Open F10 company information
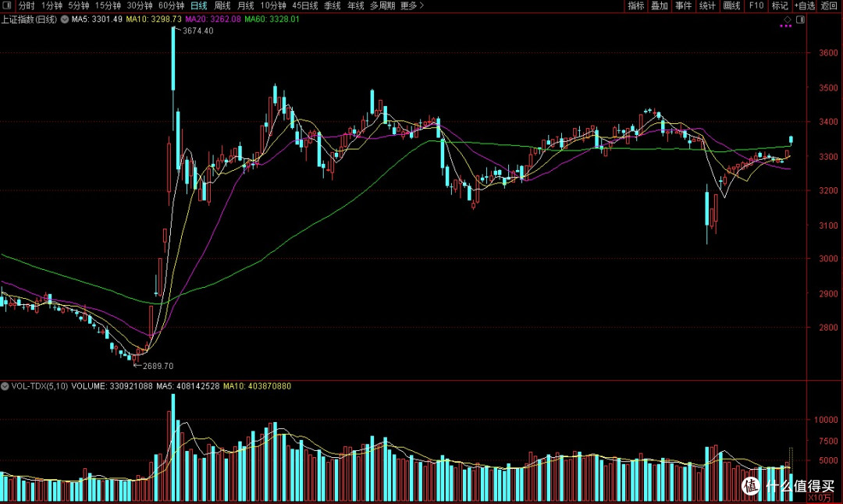The width and height of the screenshot is (843, 504). click(x=756, y=5)
